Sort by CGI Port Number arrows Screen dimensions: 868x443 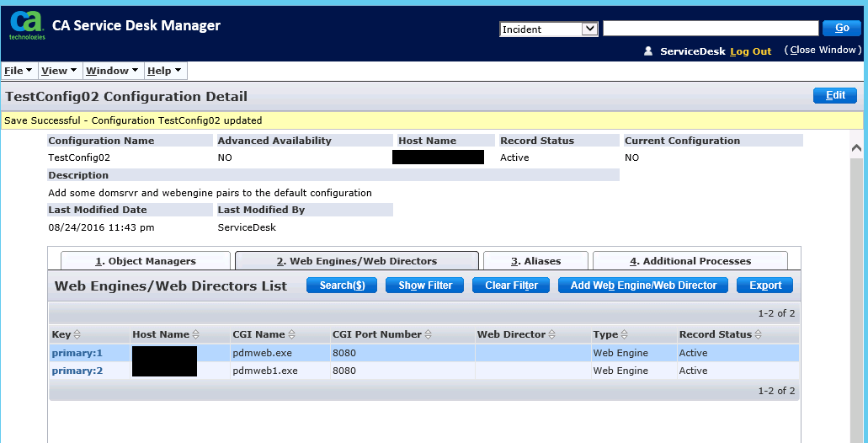(428, 334)
